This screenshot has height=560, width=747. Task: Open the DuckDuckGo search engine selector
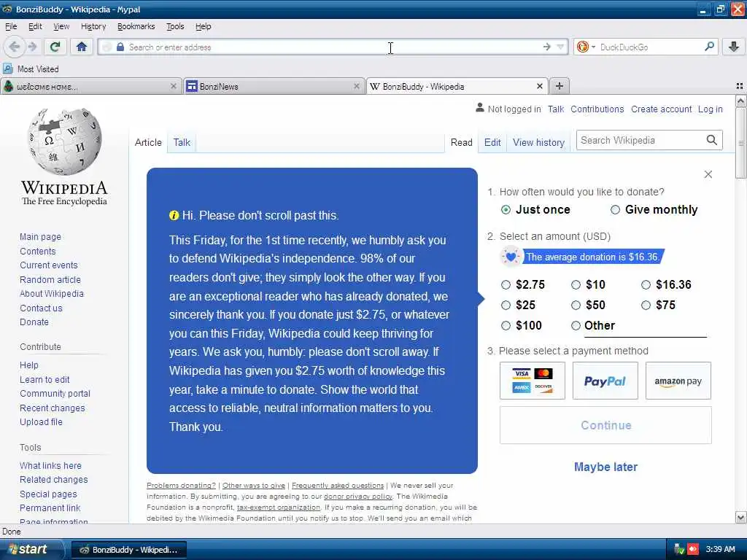[586, 47]
